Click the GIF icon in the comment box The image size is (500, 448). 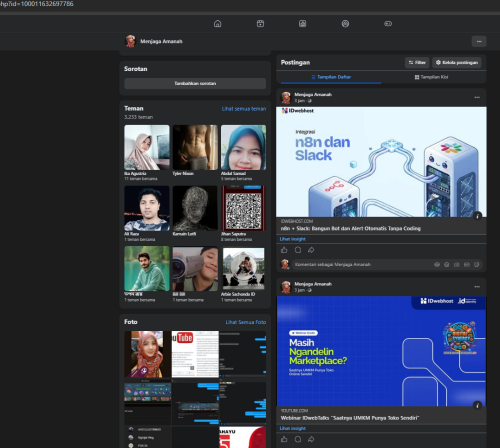(467, 264)
